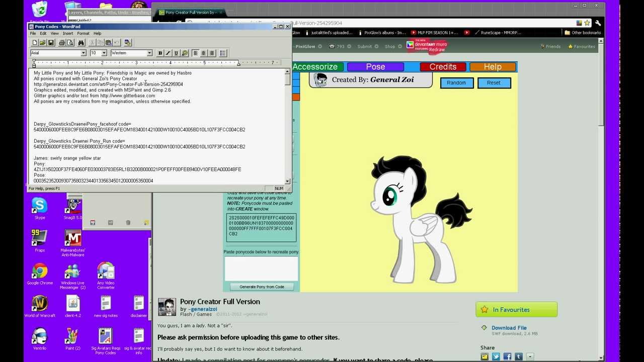
Task: Open MLP FIM SEASON 1 bookmark
Action: tap(434, 33)
